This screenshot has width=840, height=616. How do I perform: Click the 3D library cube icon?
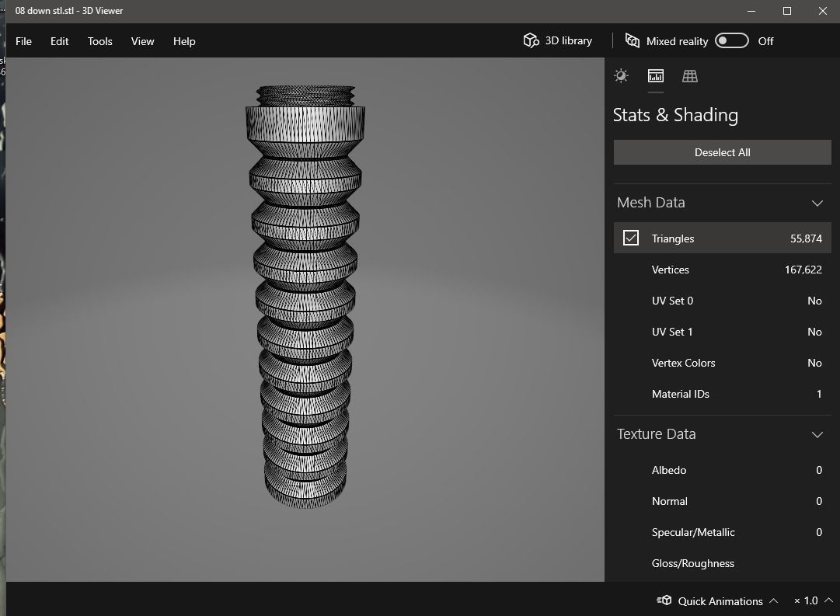531,40
